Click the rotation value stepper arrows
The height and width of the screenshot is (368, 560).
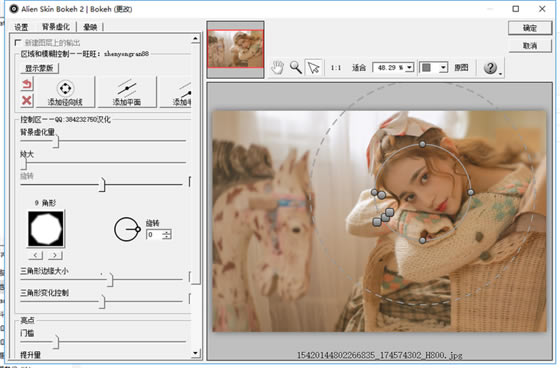166,234
